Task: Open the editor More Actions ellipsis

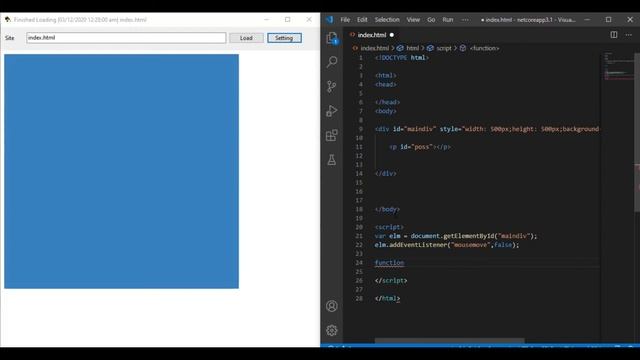Action: (x=629, y=35)
